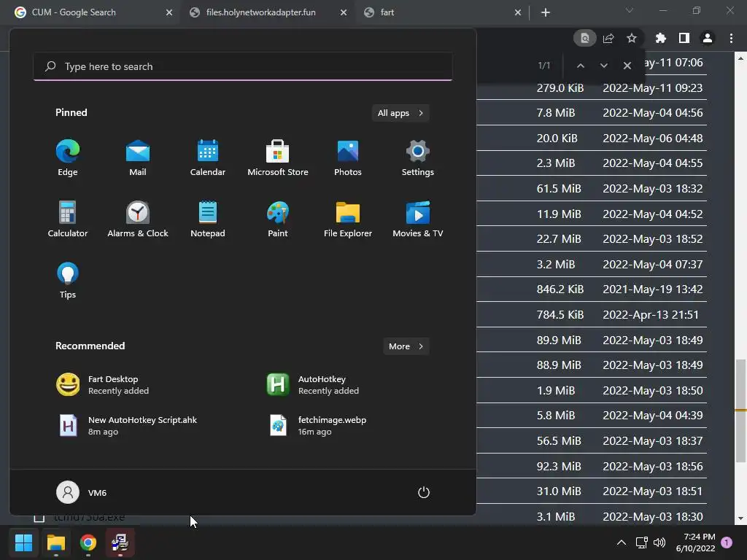The image size is (747, 560).
Task: Open the clock showing 7:24 PM
Action: [x=695, y=542]
